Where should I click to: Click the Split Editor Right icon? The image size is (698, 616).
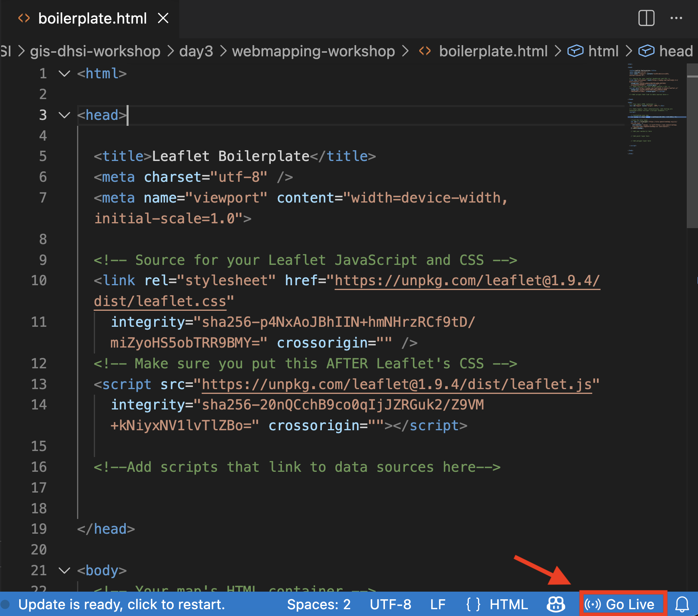[x=646, y=18]
